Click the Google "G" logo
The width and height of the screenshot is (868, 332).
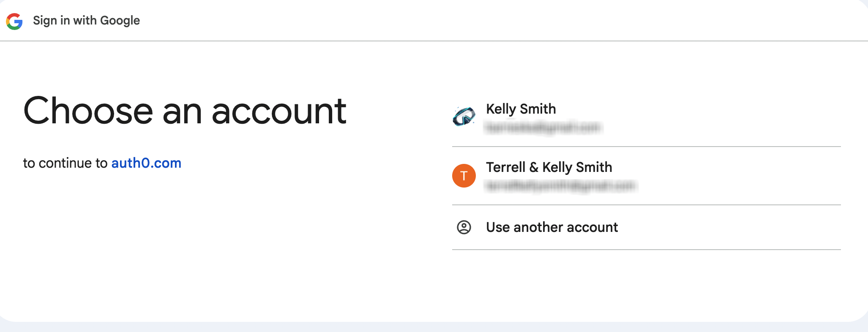(14, 21)
